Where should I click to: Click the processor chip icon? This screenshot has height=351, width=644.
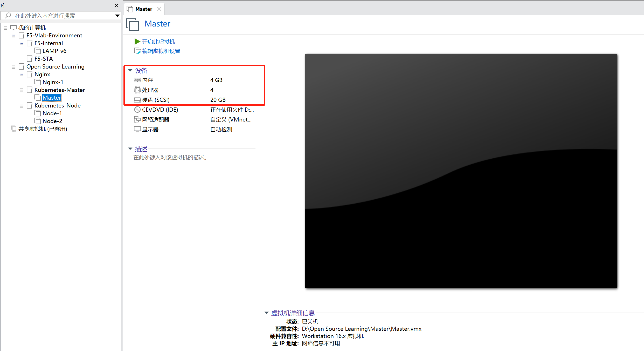(x=137, y=90)
